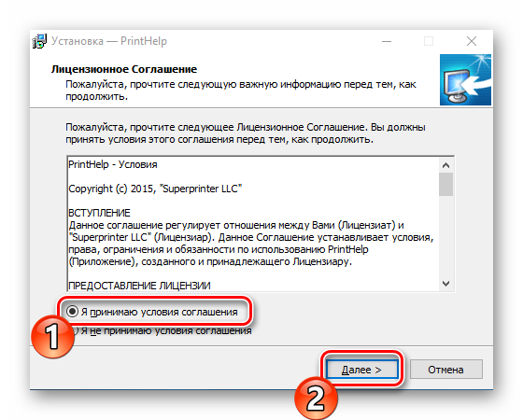Click the Отмена button
This screenshot has height=420, width=523.
(x=446, y=370)
